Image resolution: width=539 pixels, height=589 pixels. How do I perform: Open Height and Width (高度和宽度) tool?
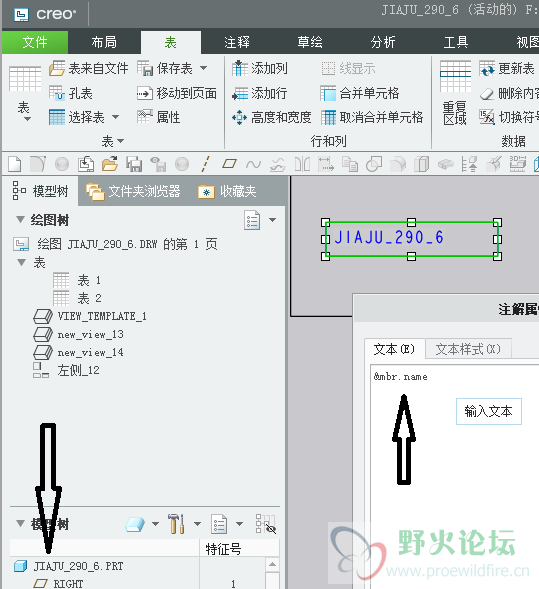click(239, 117)
